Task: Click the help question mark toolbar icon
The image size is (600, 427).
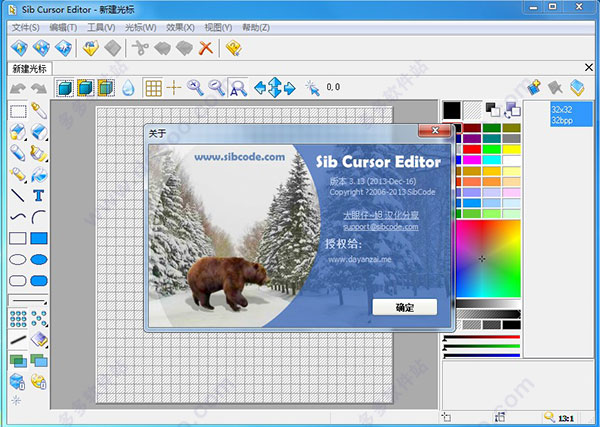Action: coord(233,48)
